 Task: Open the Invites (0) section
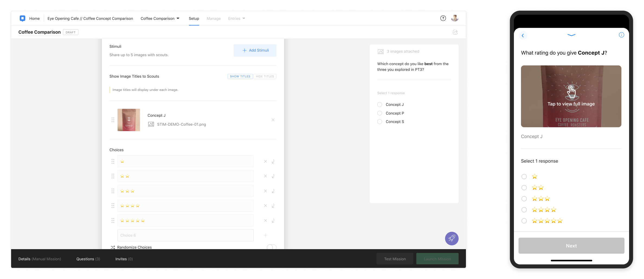[124, 259]
